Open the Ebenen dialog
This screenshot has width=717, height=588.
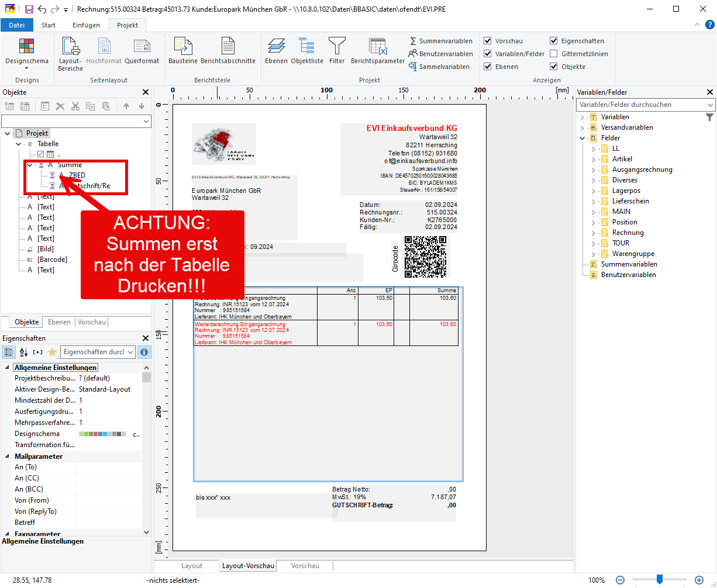tap(276, 52)
